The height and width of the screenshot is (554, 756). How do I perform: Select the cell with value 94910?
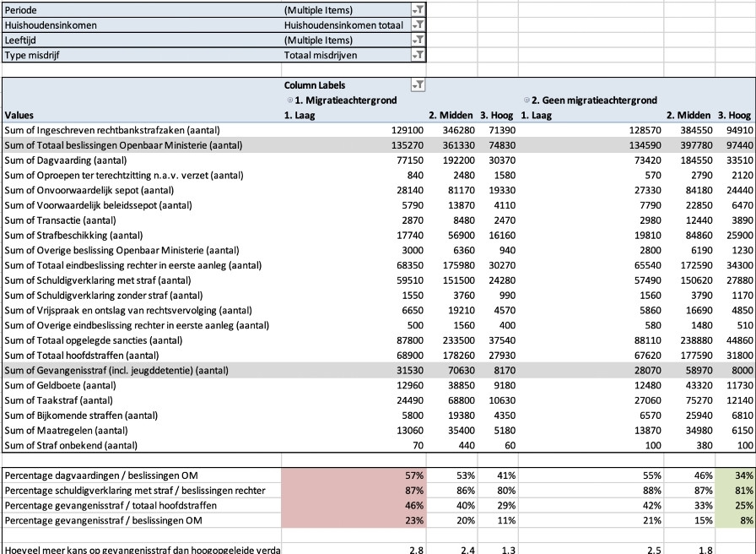[735, 130]
